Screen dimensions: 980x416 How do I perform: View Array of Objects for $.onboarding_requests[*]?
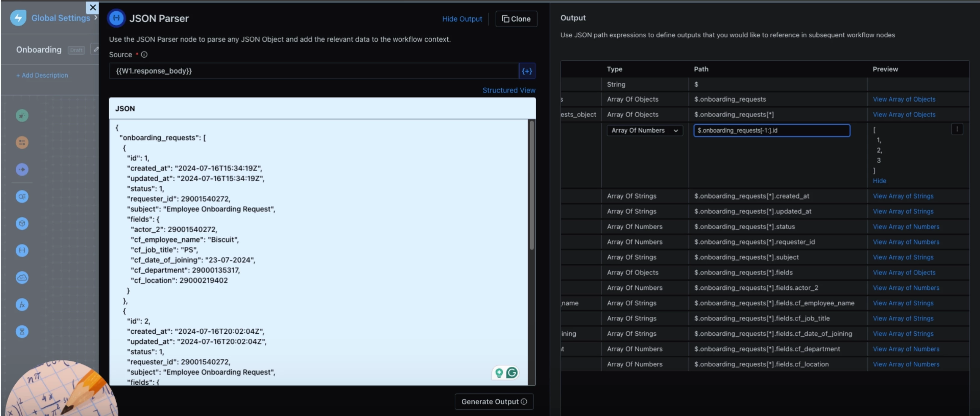(x=904, y=115)
